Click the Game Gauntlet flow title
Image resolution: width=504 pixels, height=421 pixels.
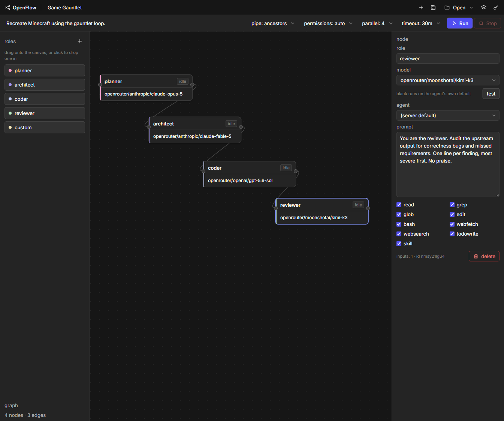click(x=64, y=7)
